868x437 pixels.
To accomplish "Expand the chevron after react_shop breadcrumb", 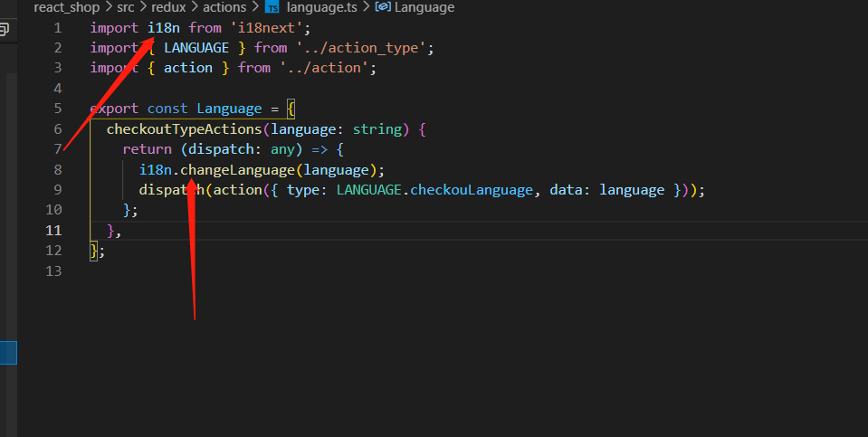I will pyautogui.click(x=109, y=7).
